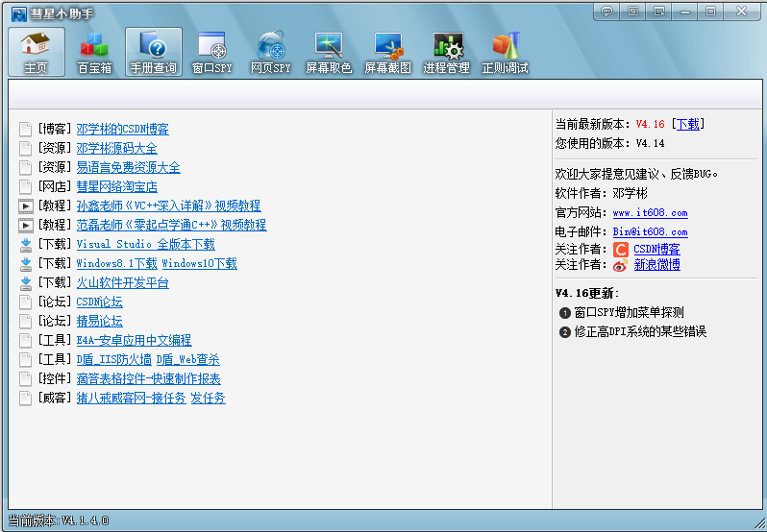
Task: Click page icon beside E4A-安卓应用中文编程
Action: (25, 341)
